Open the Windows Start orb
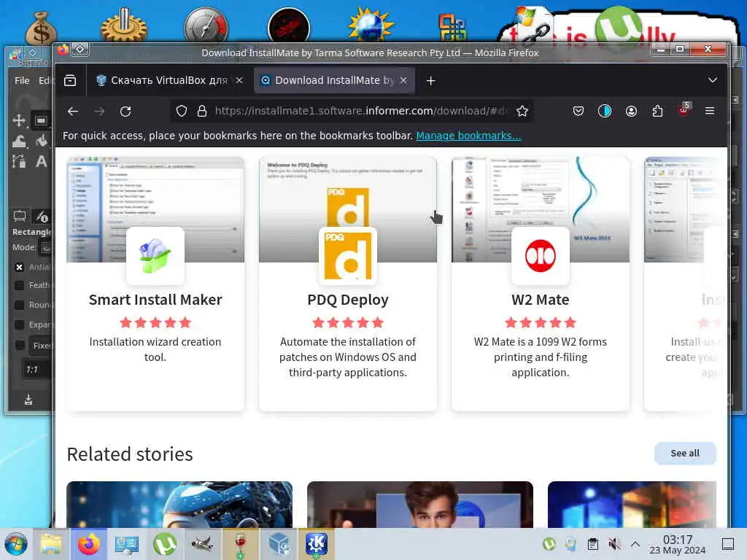Screen dimensions: 747x560 pos(16,544)
